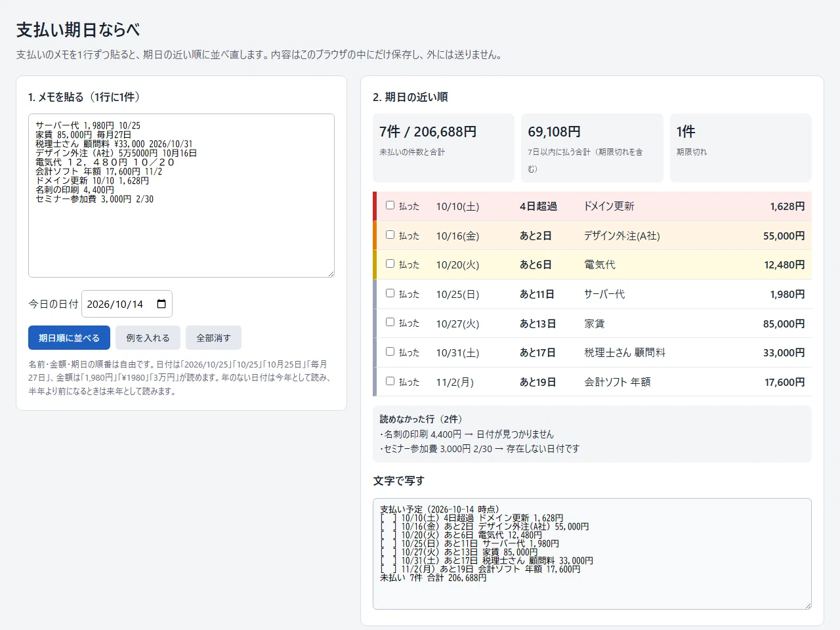Mark 電気代 as paid
The width and height of the screenshot is (840, 630).
click(x=390, y=264)
